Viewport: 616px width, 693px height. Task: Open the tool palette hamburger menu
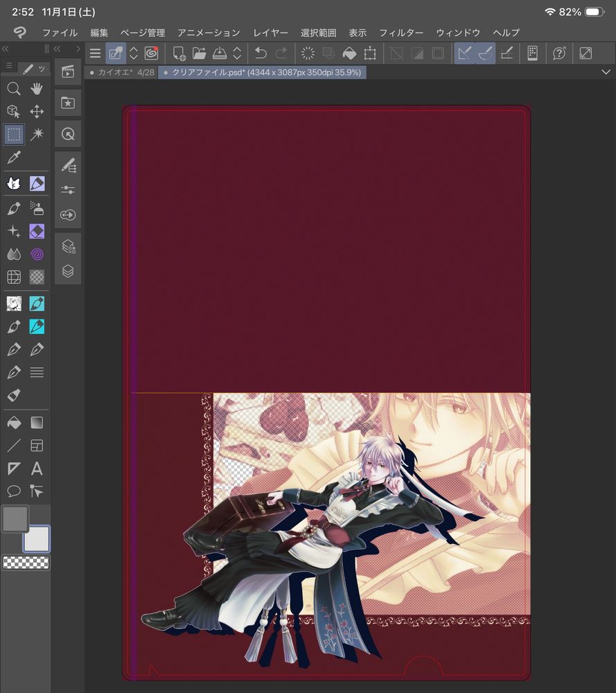[9, 66]
